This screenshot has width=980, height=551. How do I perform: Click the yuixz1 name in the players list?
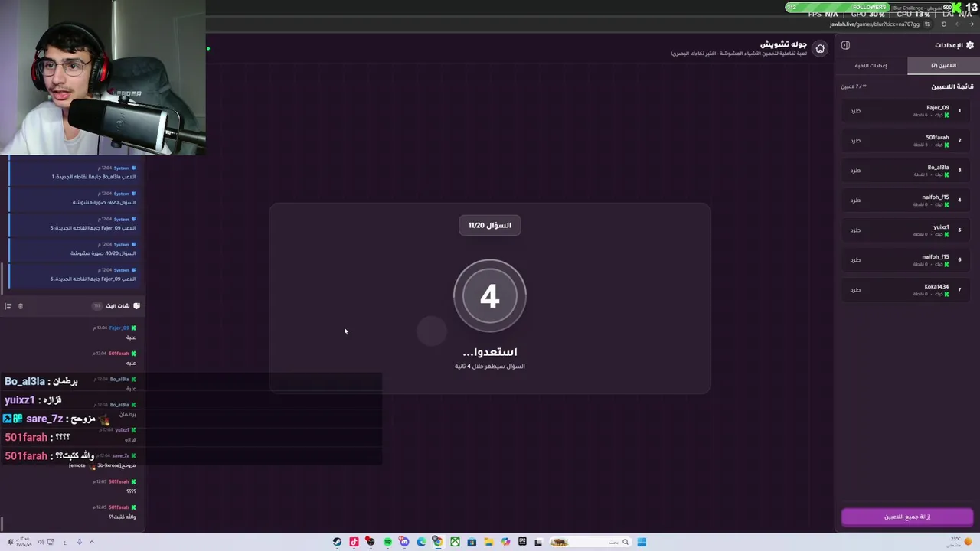coord(941,227)
